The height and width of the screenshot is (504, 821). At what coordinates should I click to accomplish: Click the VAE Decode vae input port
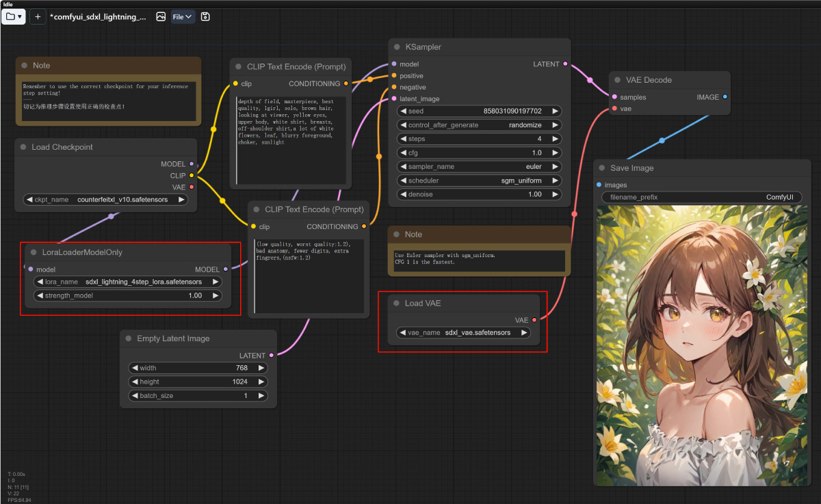pos(614,109)
